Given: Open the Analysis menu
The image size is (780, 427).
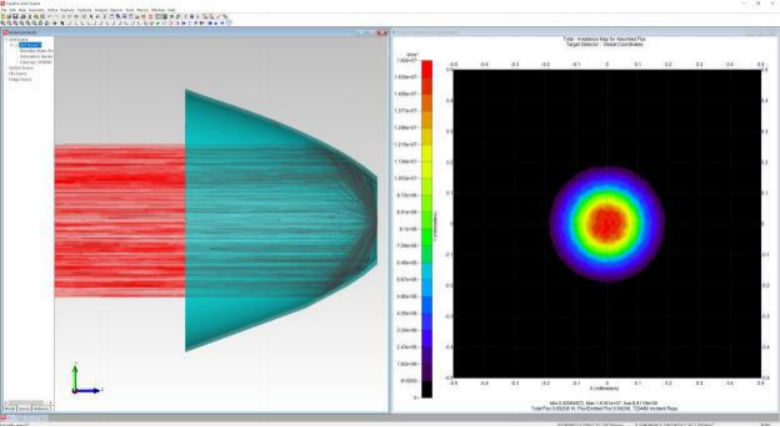Looking at the screenshot, I should (101, 10).
